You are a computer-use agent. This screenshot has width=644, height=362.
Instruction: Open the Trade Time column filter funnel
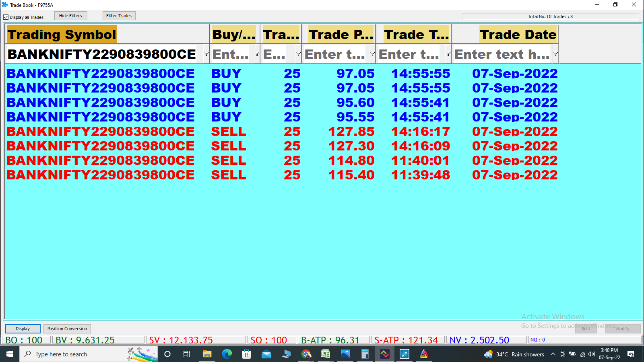click(448, 54)
